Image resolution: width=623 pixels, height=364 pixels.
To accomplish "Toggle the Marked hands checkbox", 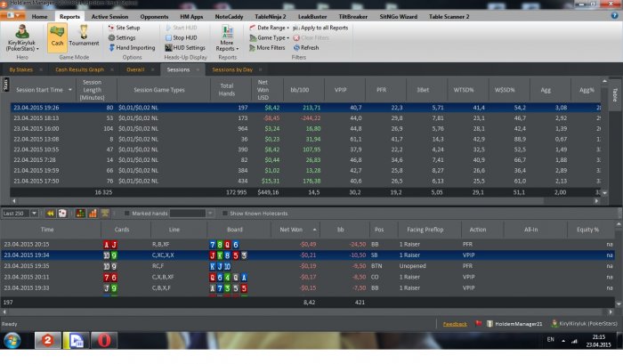I will point(126,214).
